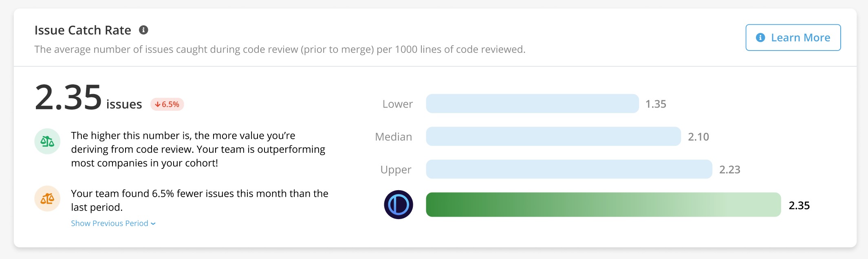Click the large 2.35 issues headline number
Screen dimensions: 868x259
click(x=68, y=98)
